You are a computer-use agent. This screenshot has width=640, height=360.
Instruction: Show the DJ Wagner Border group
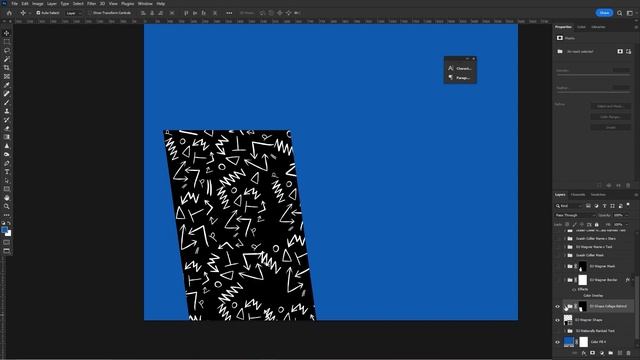(x=558, y=280)
